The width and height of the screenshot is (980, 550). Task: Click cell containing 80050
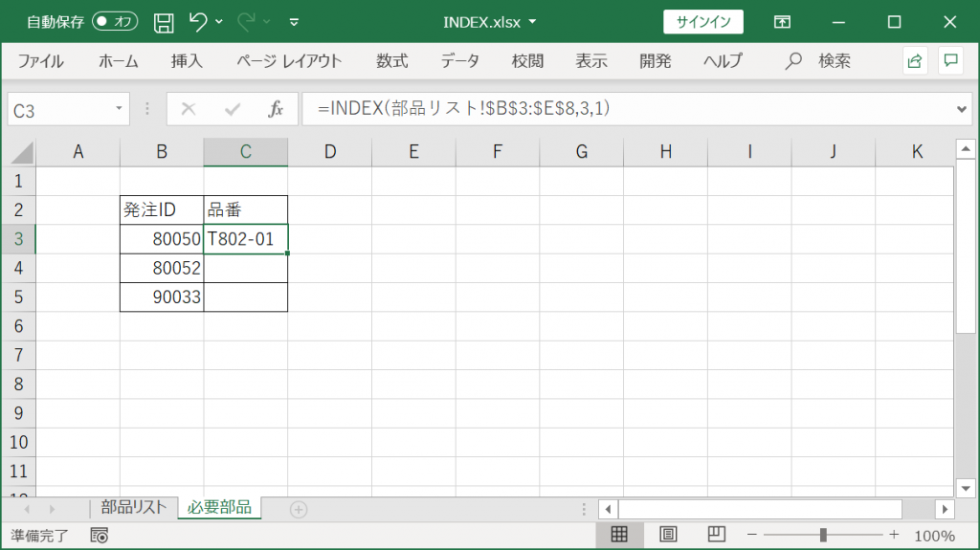pyautogui.click(x=162, y=239)
